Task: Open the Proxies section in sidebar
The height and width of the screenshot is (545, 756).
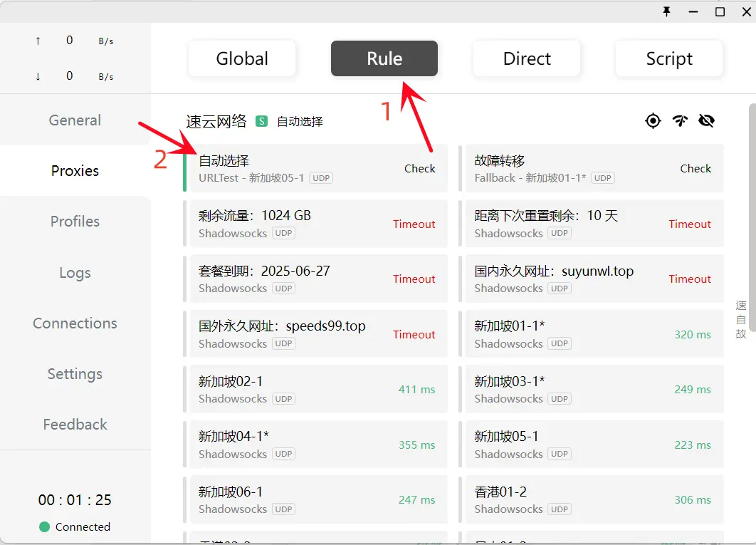Action: tap(75, 171)
